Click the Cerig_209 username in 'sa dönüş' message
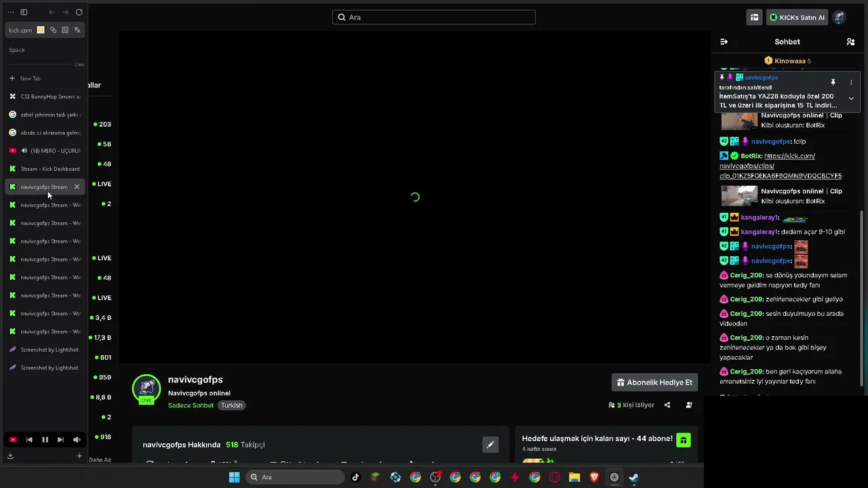Screen dimensions: 868x488 [746, 275]
